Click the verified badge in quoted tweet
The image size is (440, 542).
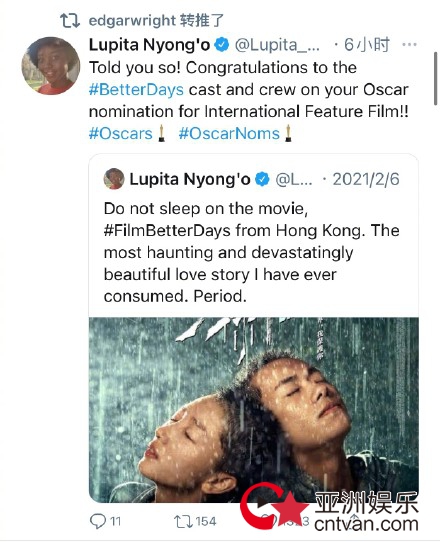pos(262,179)
